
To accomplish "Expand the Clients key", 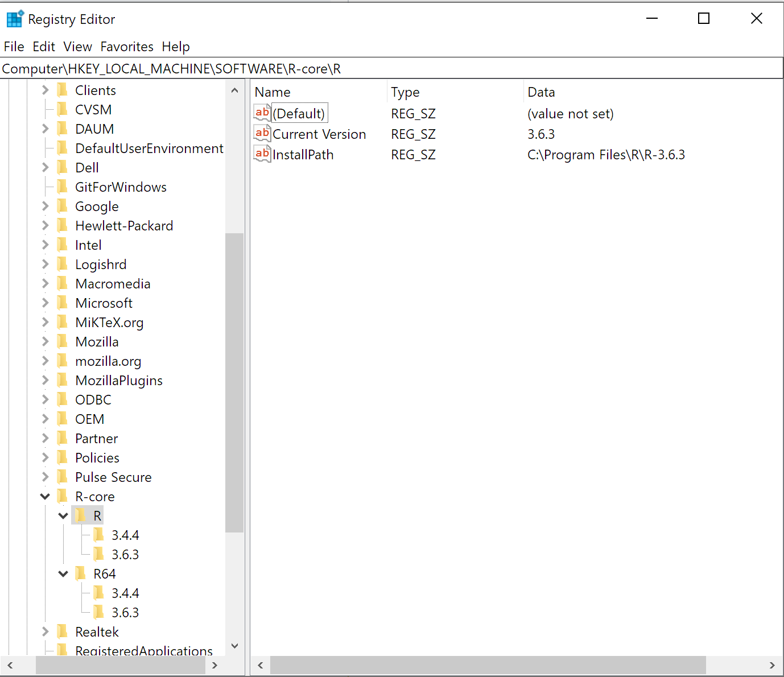I will [46, 90].
